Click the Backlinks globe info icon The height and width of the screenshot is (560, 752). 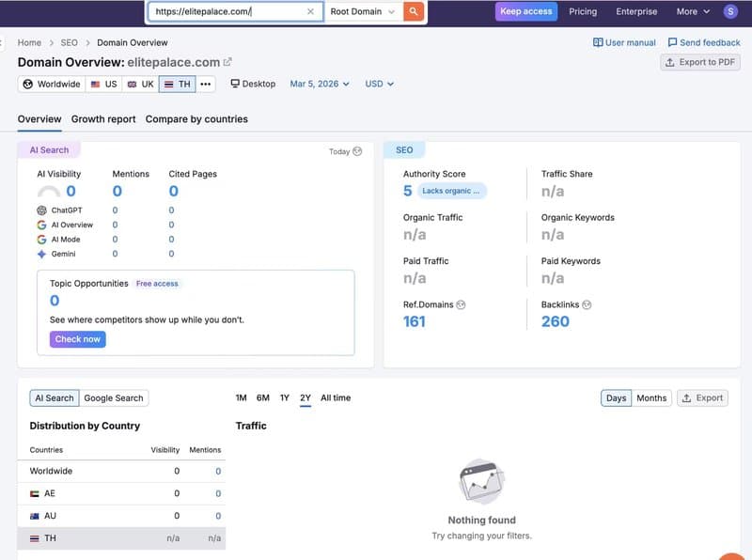click(x=587, y=305)
